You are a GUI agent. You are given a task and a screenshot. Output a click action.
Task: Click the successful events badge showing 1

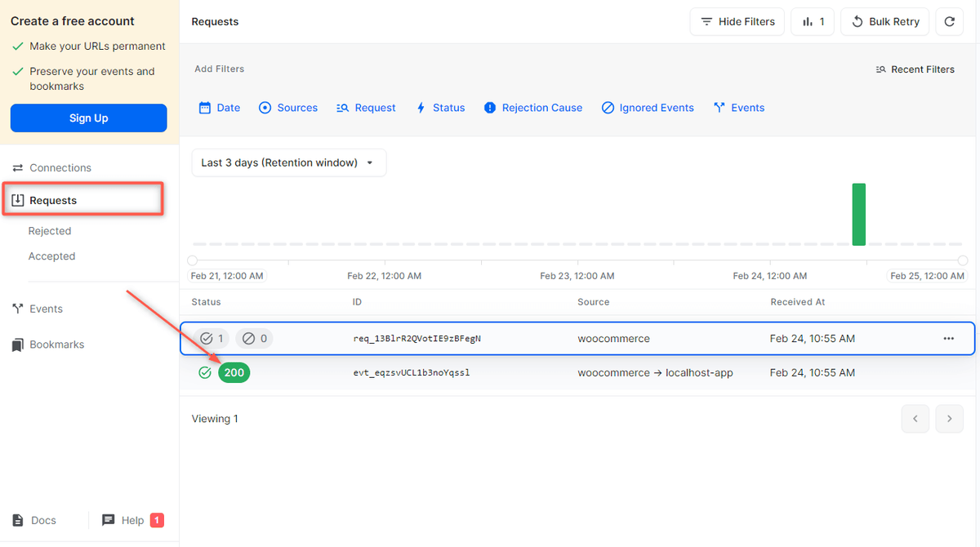tap(212, 338)
